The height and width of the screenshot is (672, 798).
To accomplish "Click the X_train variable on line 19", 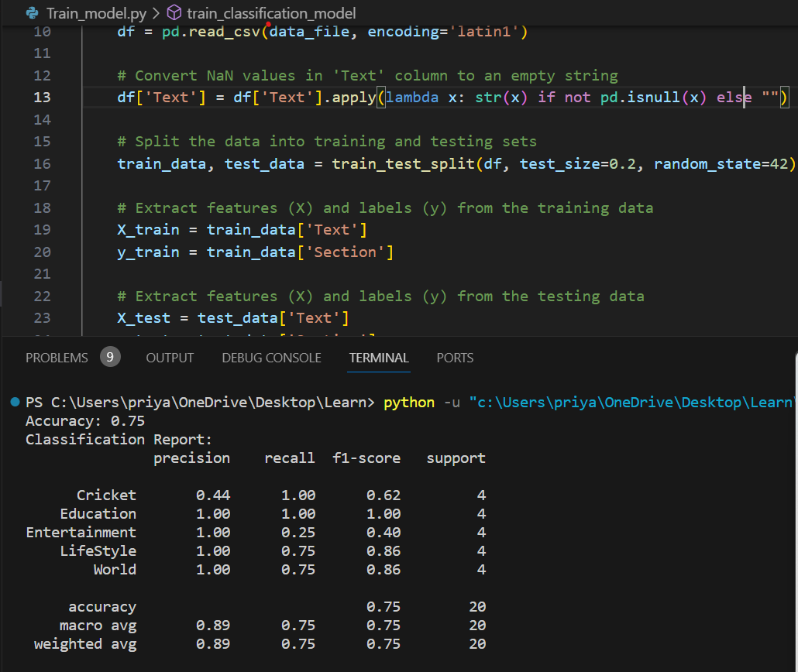I will [x=148, y=230].
